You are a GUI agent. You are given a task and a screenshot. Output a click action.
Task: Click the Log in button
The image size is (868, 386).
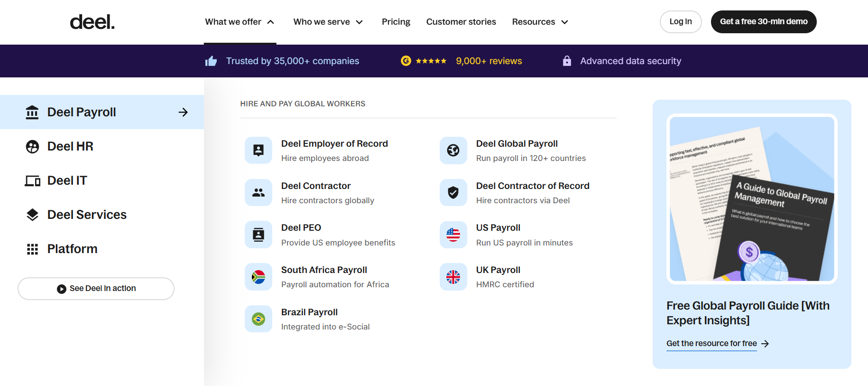(681, 22)
